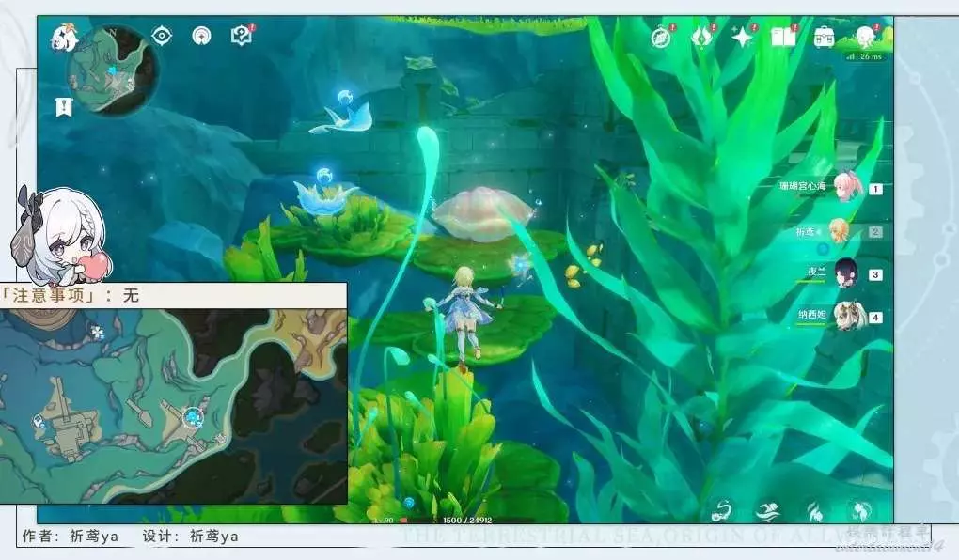Open the adventurer handbook book icon

(x=782, y=38)
